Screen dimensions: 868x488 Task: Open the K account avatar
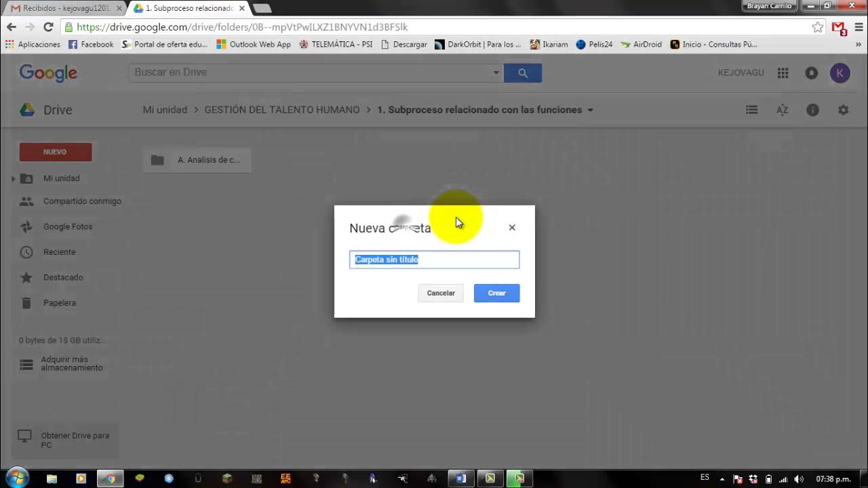pos(840,73)
